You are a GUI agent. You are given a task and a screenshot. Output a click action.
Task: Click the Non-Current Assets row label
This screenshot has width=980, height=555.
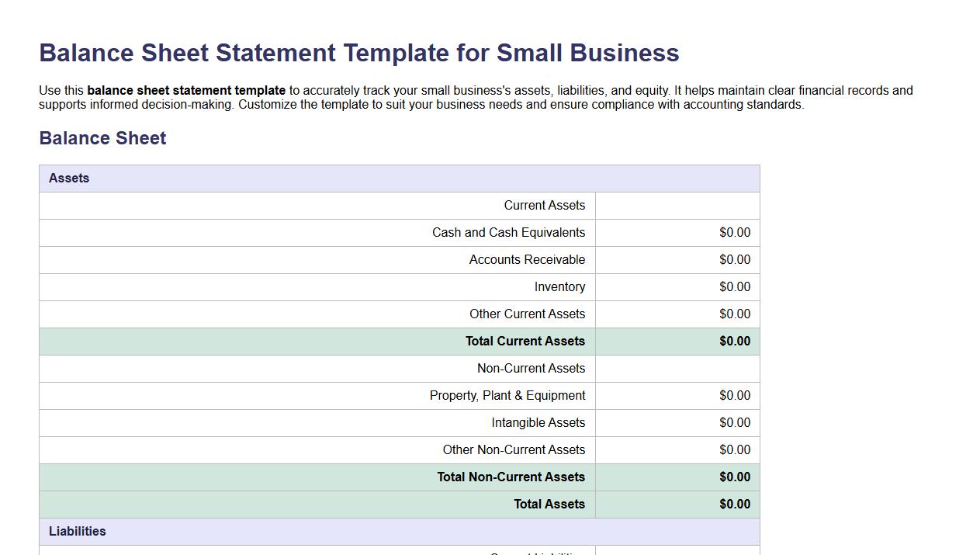click(531, 368)
